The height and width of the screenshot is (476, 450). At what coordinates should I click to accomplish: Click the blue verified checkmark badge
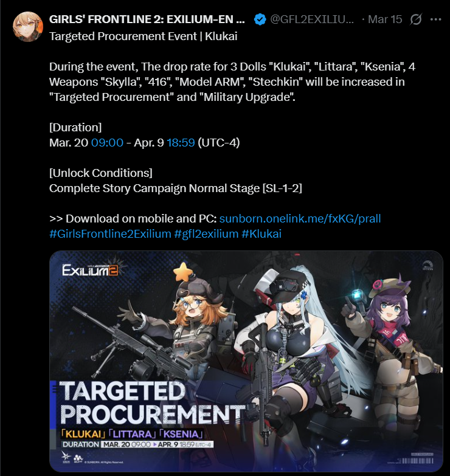[260, 19]
